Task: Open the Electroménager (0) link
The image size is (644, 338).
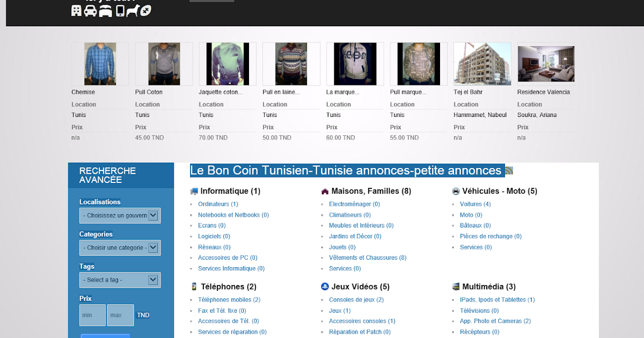Action: coord(355,204)
